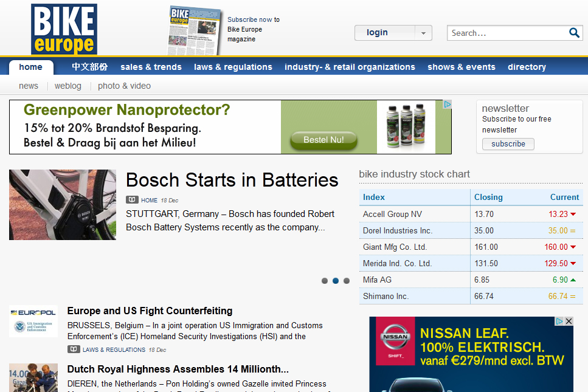Open the shows & events menu
This screenshot has width=588, height=392.
461,67
